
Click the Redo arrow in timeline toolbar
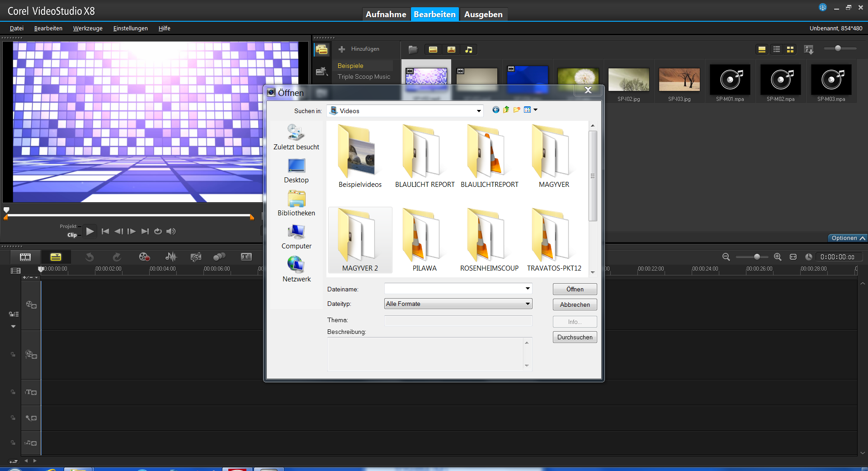117,257
